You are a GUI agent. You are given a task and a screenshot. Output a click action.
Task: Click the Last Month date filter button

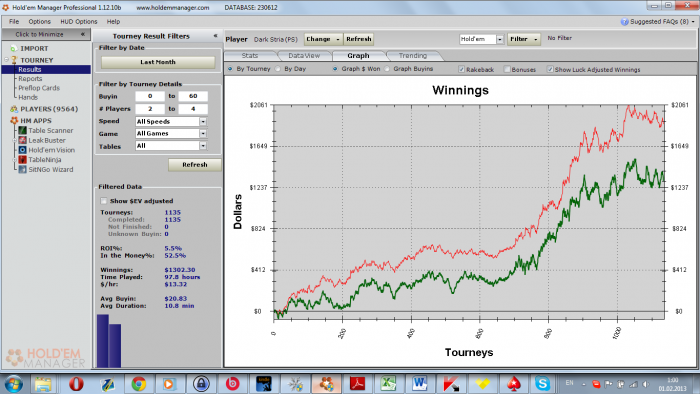click(158, 62)
